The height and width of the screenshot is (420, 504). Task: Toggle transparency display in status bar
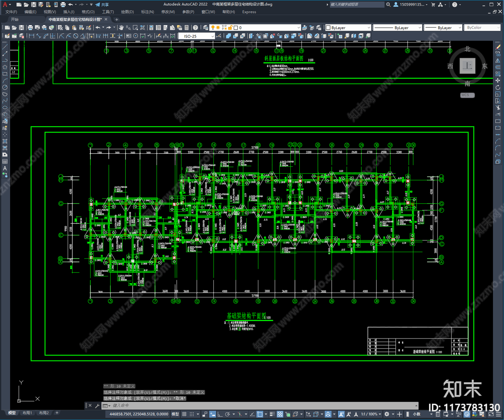tap(280, 414)
